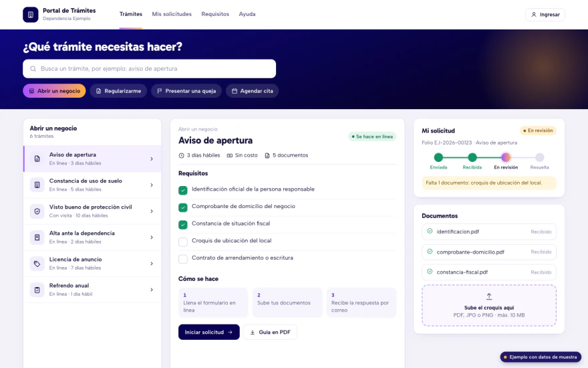Click the En revisión progress step dot
This screenshot has width=588, height=368.
click(506, 157)
